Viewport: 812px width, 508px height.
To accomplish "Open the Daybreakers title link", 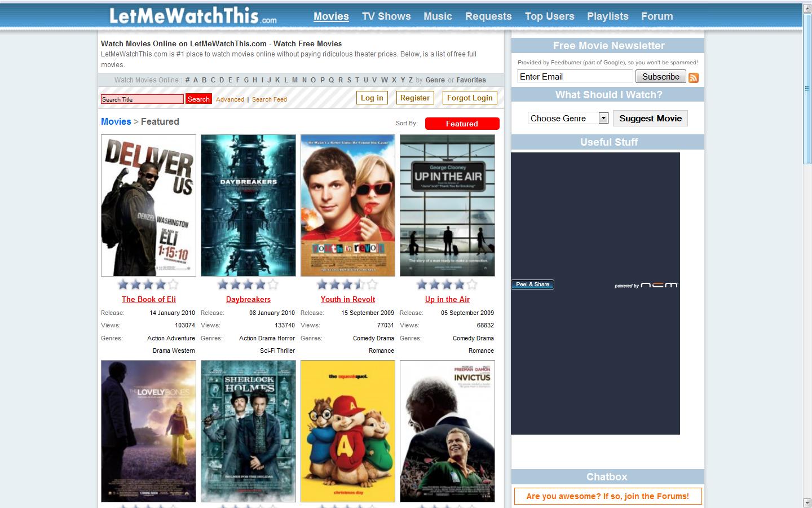I will [x=248, y=299].
